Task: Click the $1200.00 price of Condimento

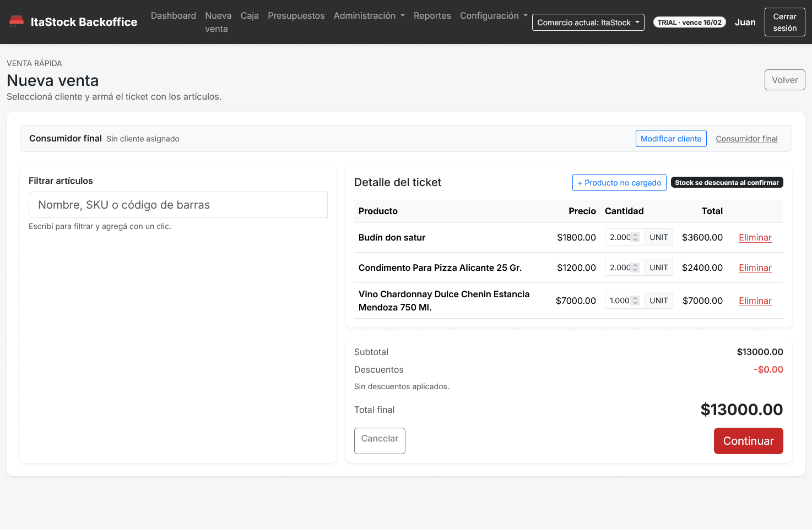Action: point(576,268)
